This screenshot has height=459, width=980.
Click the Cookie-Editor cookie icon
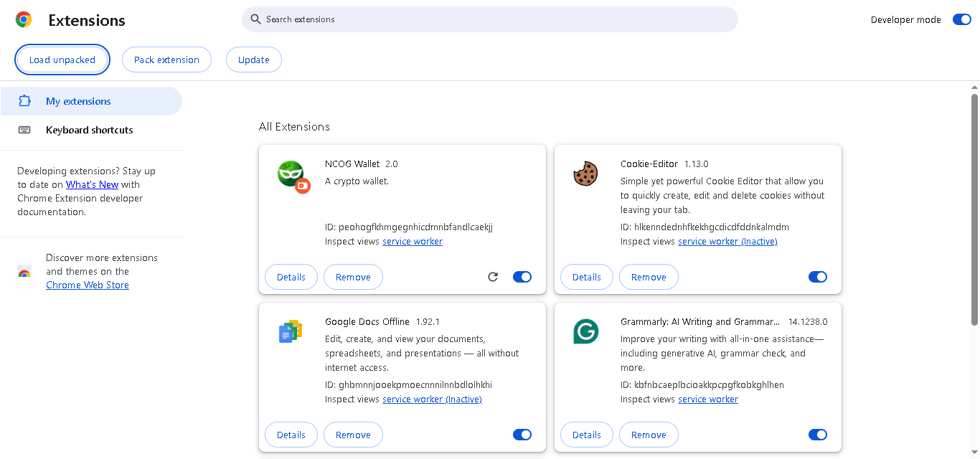[x=586, y=174]
